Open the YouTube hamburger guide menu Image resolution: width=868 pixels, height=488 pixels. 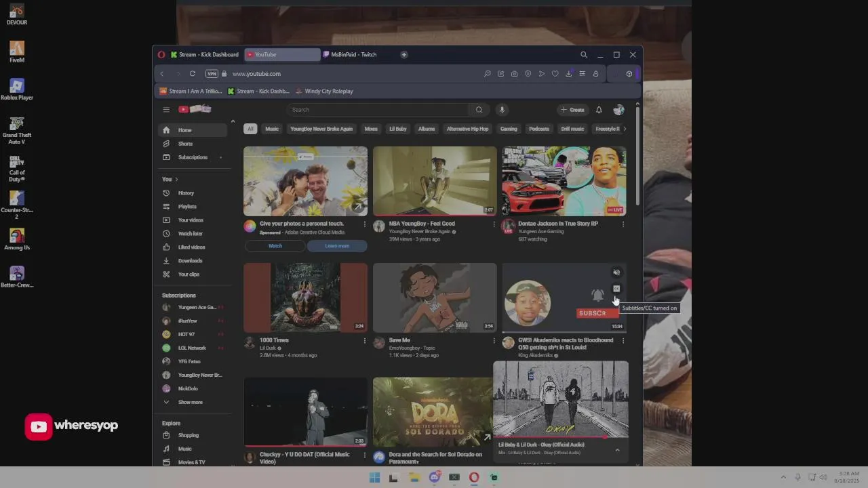(166, 110)
